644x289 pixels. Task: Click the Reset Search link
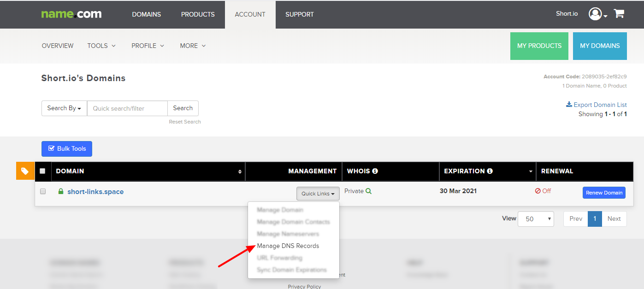(x=185, y=122)
